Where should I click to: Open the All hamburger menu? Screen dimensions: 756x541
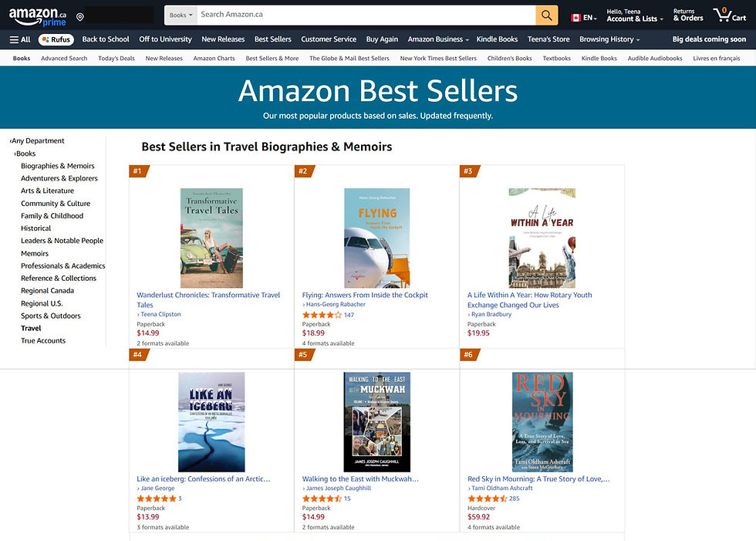click(20, 39)
